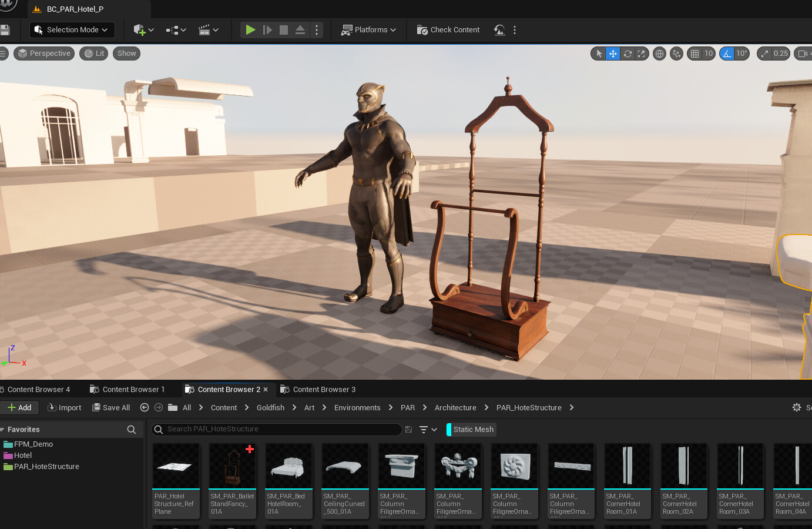Open the Blueprints toolbar dropdown

coord(176,30)
